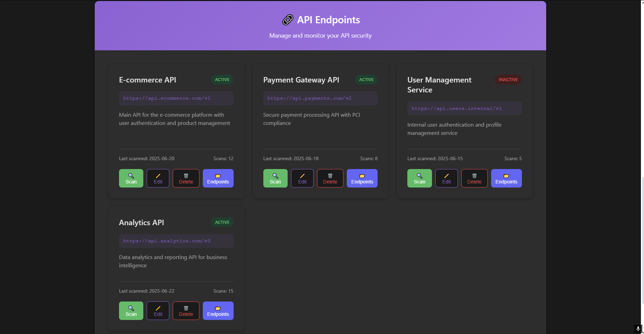Delete the Analytics API
Image resolution: width=644 pixels, height=334 pixels.
186,311
